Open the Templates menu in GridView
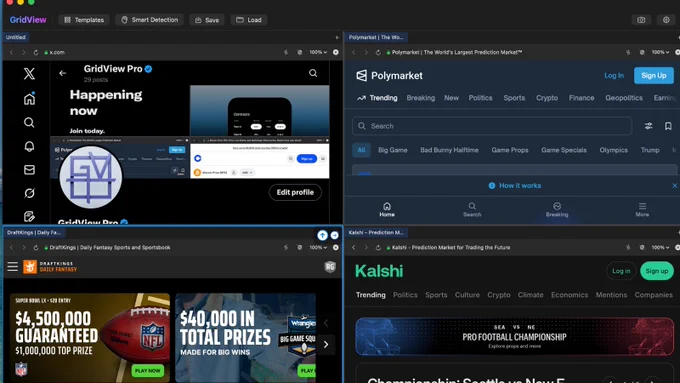Viewport: 680px width, 383px height. [84, 20]
